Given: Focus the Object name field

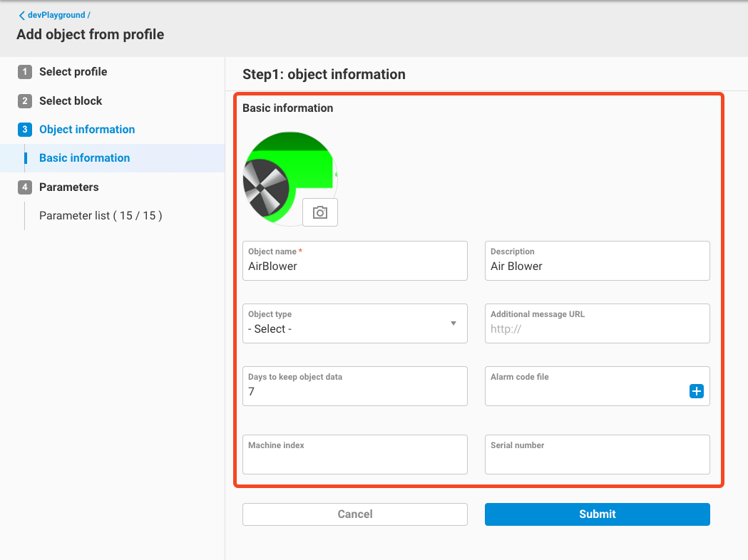Looking at the screenshot, I should [354, 266].
